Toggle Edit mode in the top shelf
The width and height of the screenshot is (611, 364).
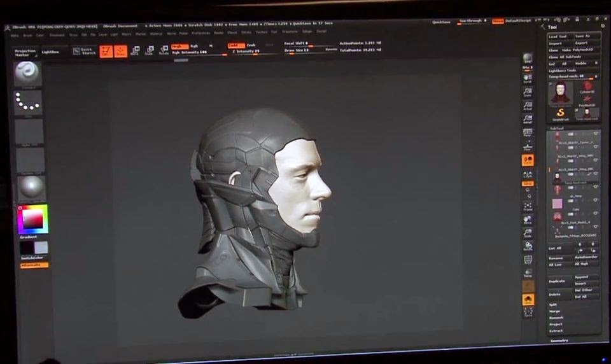pos(106,52)
